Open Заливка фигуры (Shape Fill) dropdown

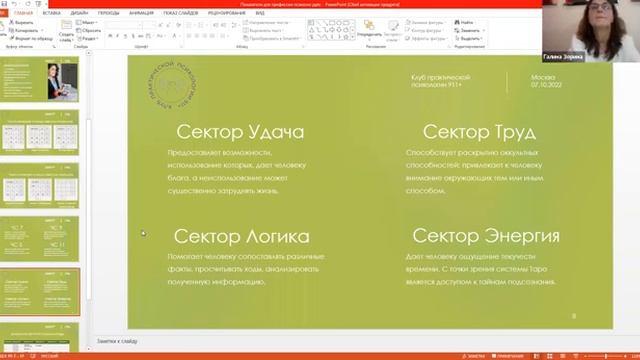pyautogui.click(x=426, y=22)
